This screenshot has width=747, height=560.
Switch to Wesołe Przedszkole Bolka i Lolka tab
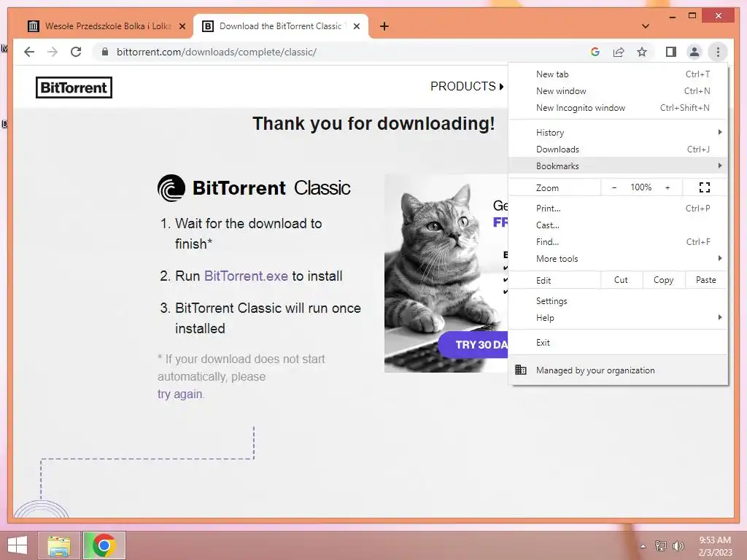tap(106, 26)
